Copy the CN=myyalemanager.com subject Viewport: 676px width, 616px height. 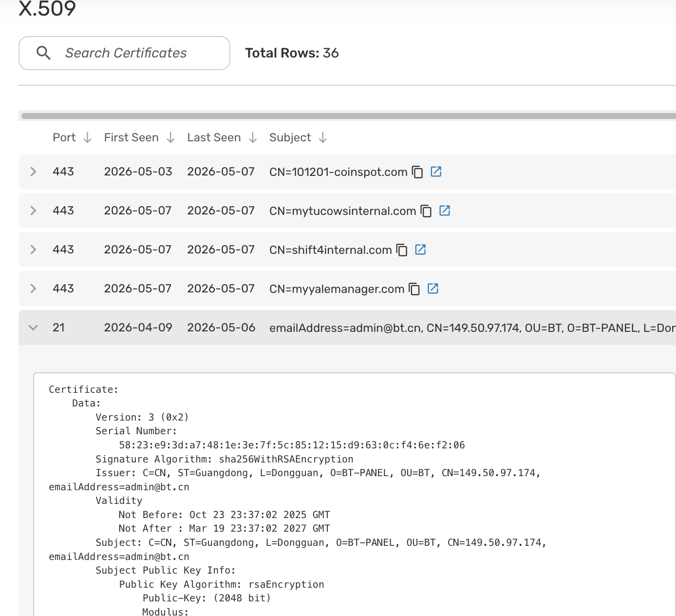tap(414, 289)
